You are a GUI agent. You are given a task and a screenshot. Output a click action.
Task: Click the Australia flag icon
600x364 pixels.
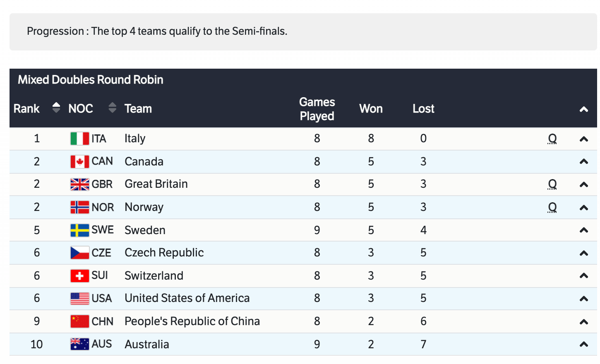click(x=79, y=344)
